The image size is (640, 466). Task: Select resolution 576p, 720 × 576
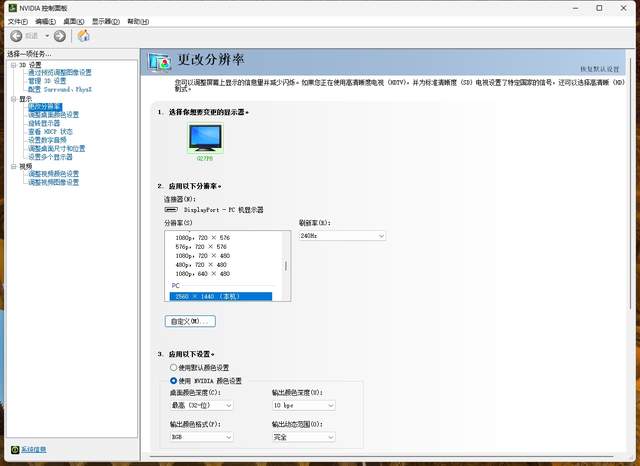[x=201, y=246]
